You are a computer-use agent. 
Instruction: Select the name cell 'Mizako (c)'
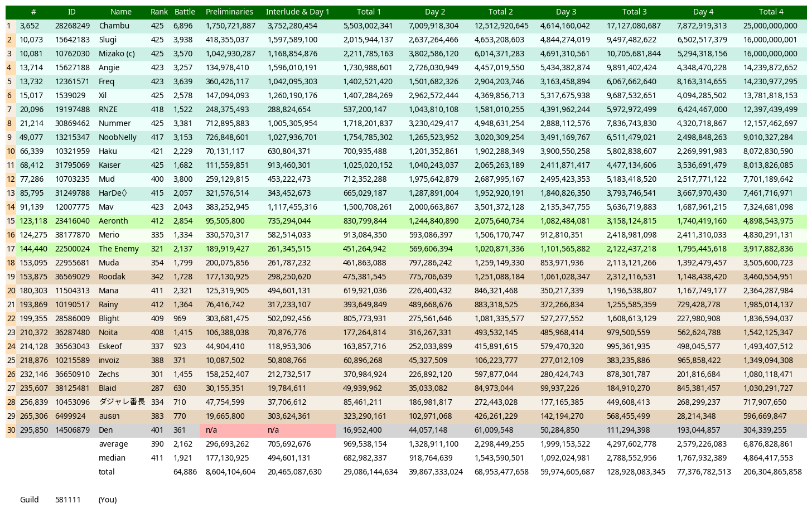[117, 54]
